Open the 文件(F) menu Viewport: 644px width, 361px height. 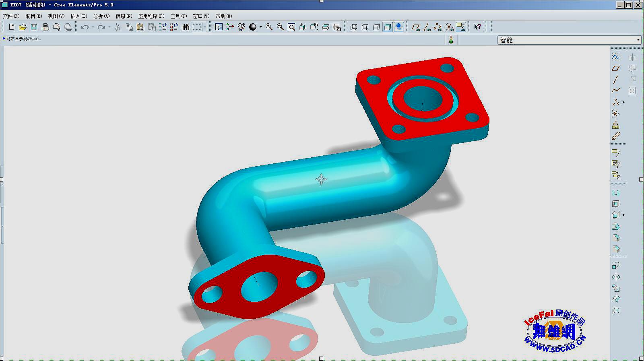click(11, 16)
